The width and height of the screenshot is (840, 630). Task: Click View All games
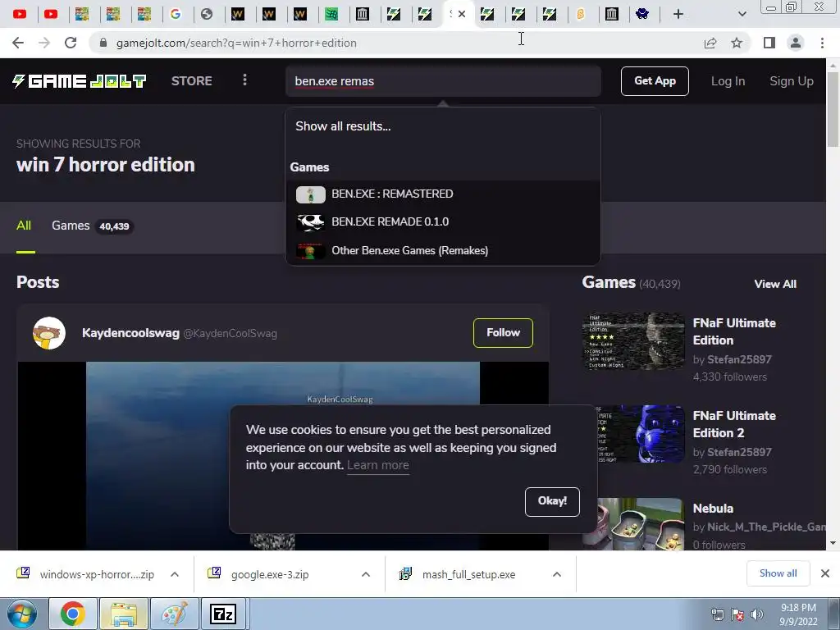[775, 284]
